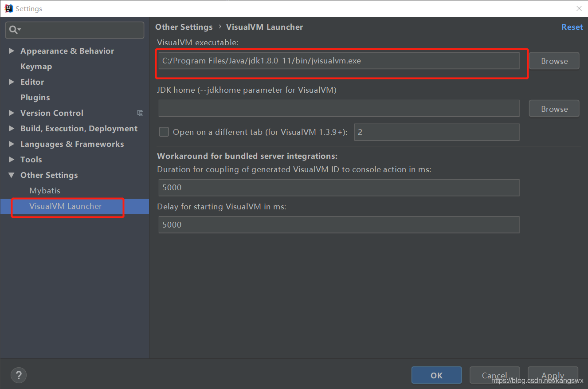The width and height of the screenshot is (588, 389).
Task: Click 'Workaround for bundled server integrations:' heading
Action: [x=247, y=156]
